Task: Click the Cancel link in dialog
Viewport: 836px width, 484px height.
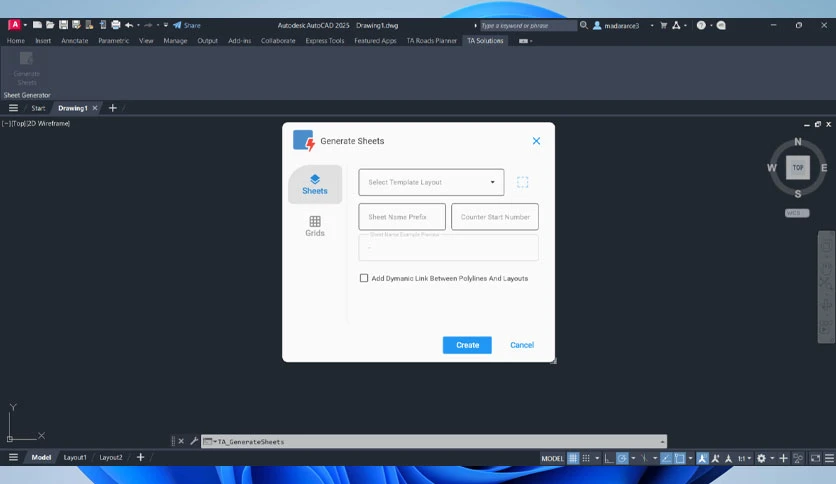Action: pyautogui.click(x=522, y=345)
